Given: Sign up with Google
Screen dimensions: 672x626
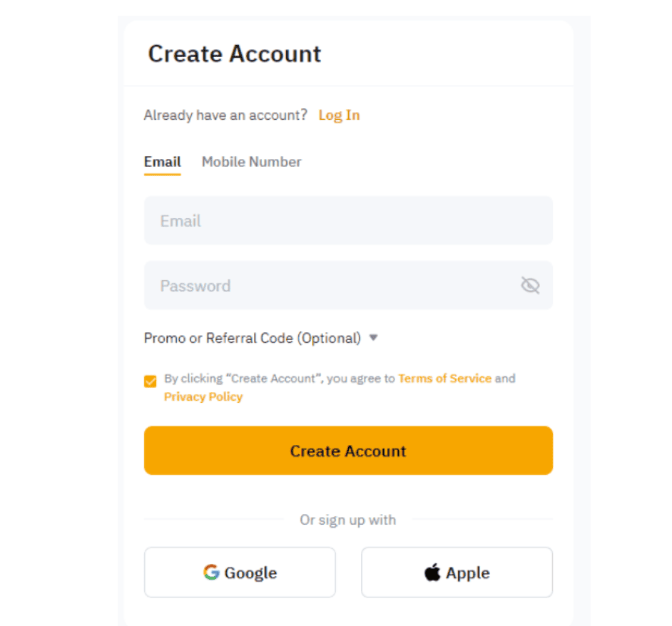Looking at the screenshot, I should pos(240,572).
